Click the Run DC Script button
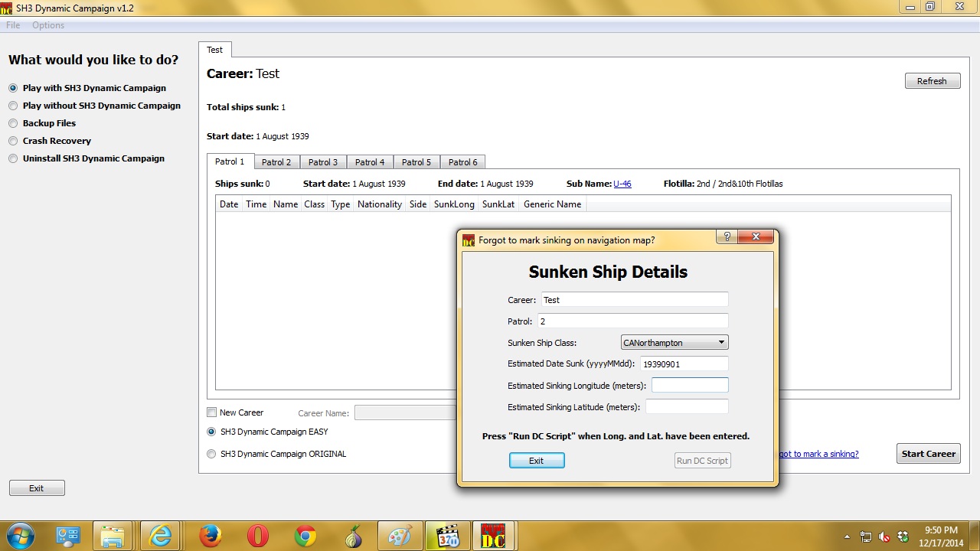Image resolution: width=980 pixels, height=551 pixels. (703, 461)
